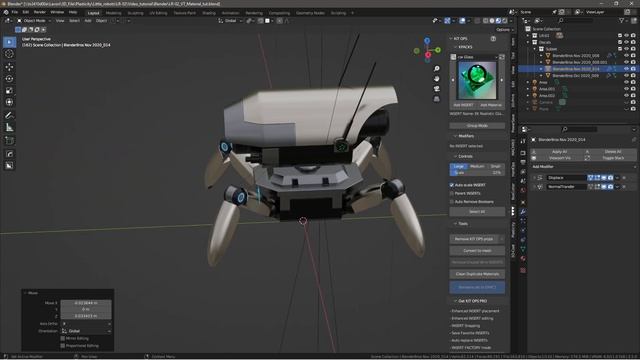Screen dimensions: 640x360
Task: Open the Object Mode dropdown
Action: pyautogui.click(x=34, y=21)
